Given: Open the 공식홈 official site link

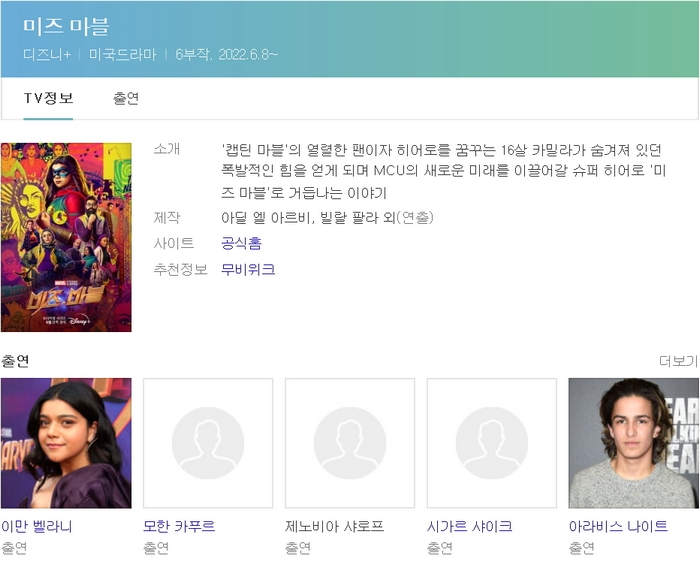Looking at the screenshot, I should click(x=241, y=243).
